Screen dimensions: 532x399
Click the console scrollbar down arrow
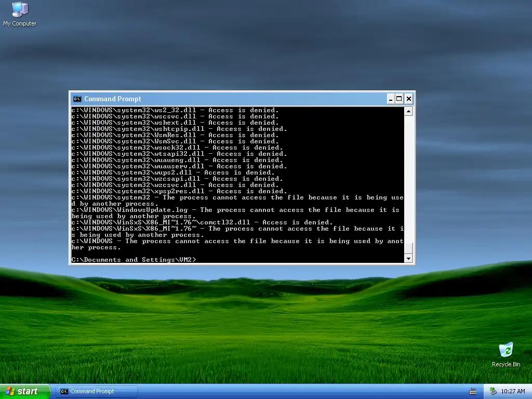point(408,259)
